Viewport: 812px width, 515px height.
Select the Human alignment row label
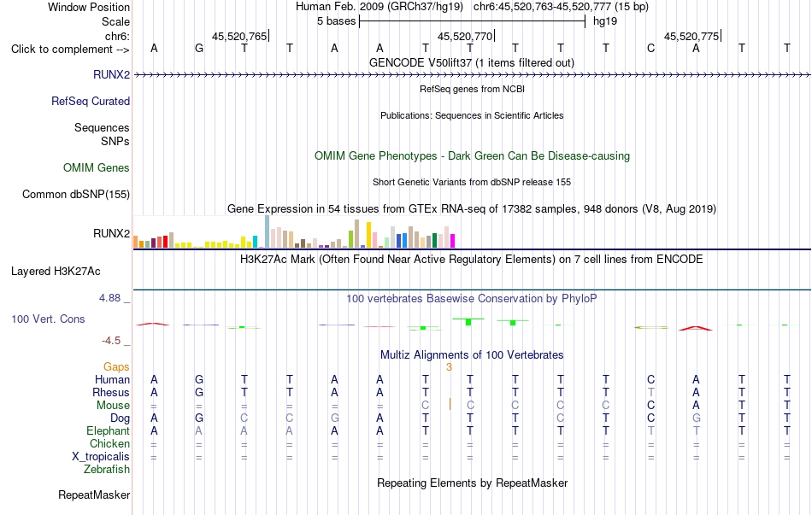pos(112,379)
